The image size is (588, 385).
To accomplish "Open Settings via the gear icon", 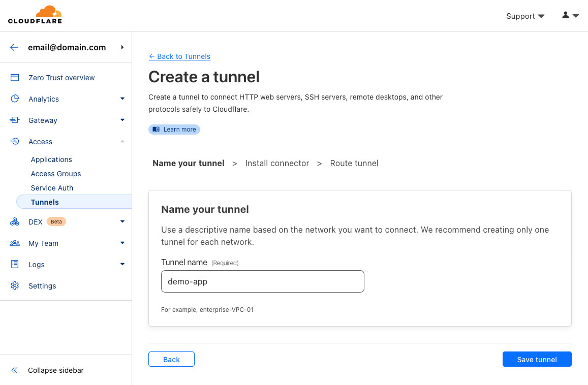I will (x=15, y=286).
